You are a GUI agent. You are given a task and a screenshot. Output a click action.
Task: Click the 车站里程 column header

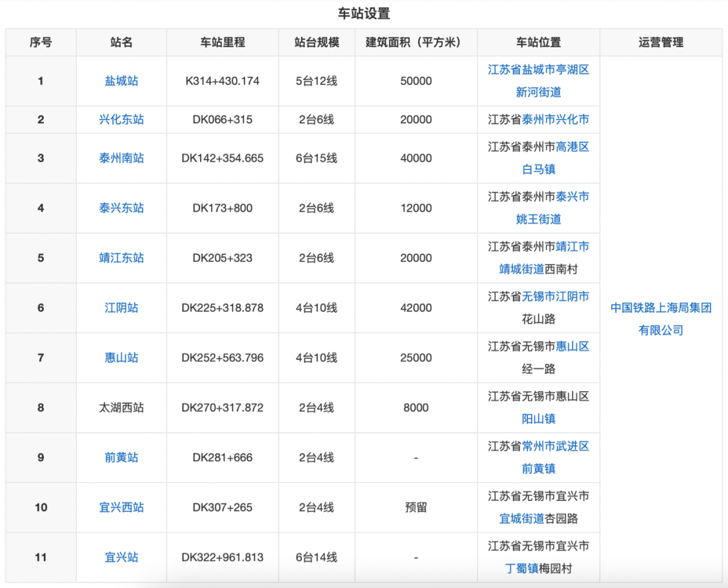(222, 42)
